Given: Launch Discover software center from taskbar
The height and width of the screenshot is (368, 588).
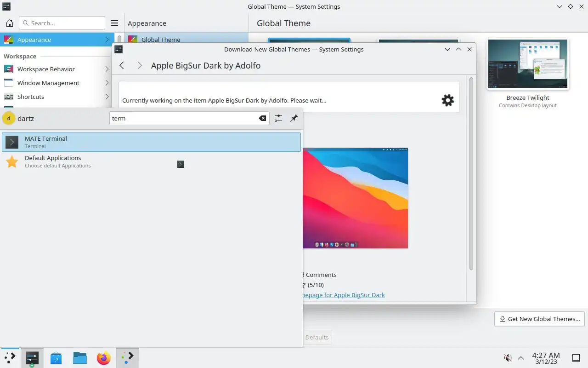Looking at the screenshot, I should click(56, 357).
